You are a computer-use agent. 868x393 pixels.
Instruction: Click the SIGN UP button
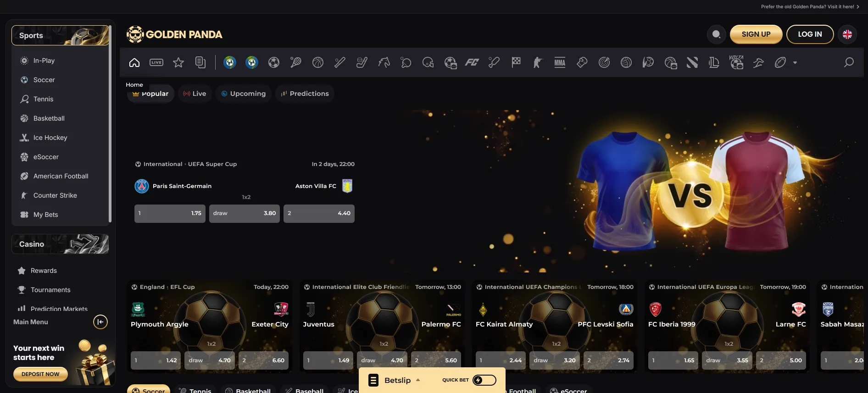click(x=756, y=34)
